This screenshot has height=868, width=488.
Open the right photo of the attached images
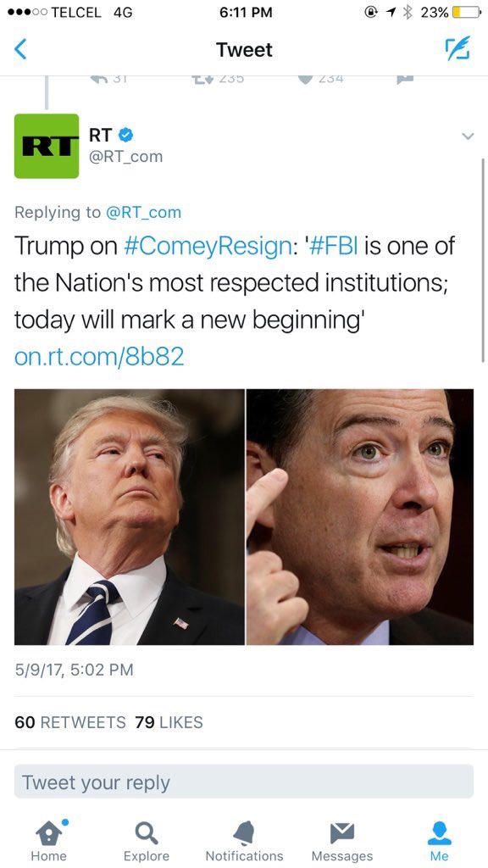click(x=360, y=517)
